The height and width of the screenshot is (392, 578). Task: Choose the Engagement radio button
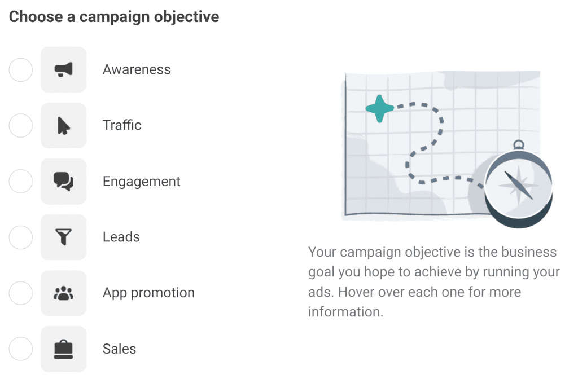point(21,181)
